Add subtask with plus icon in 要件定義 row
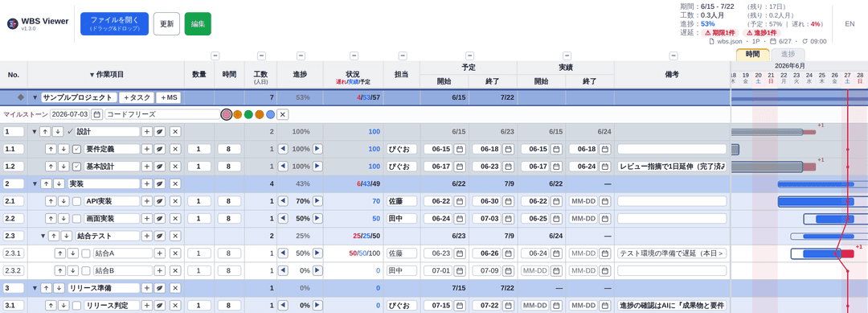Image resolution: width=868 pixels, height=313 pixels. pyautogui.click(x=147, y=149)
